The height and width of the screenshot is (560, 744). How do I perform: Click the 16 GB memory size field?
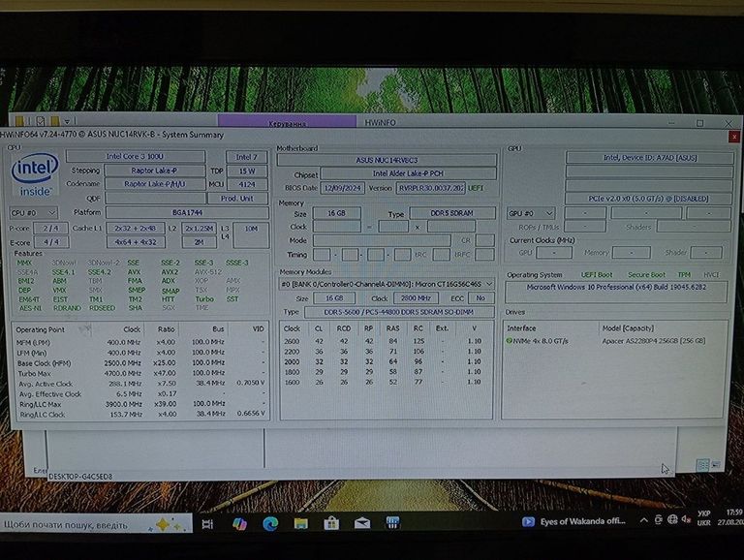(336, 213)
